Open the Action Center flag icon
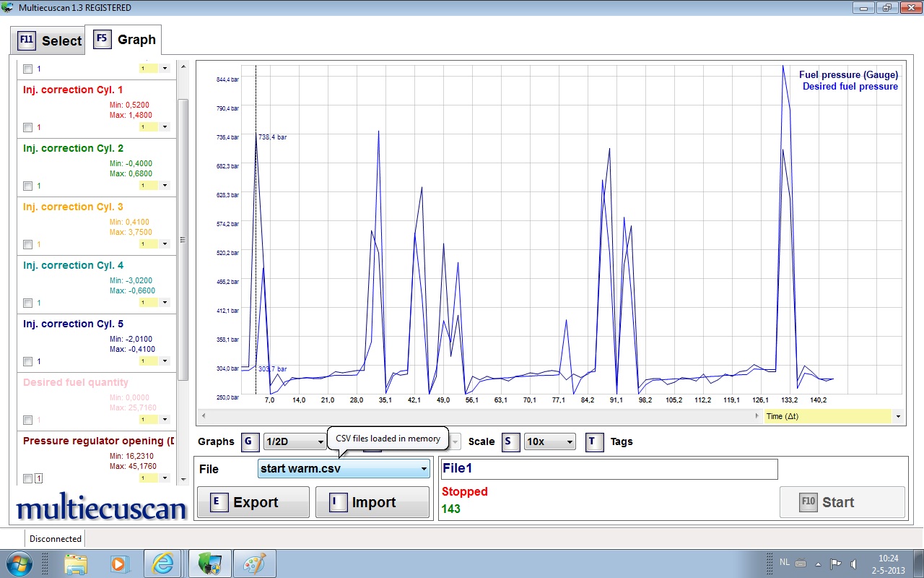The height and width of the screenshot is (578, 924). (835, 564)
